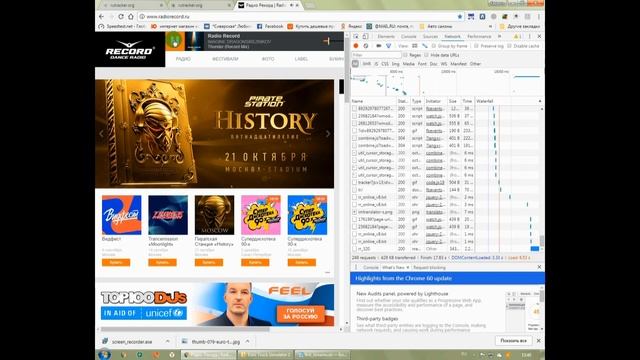Click the Facebook bookmark
Viewport: 640px width, 360px height.
270,26
